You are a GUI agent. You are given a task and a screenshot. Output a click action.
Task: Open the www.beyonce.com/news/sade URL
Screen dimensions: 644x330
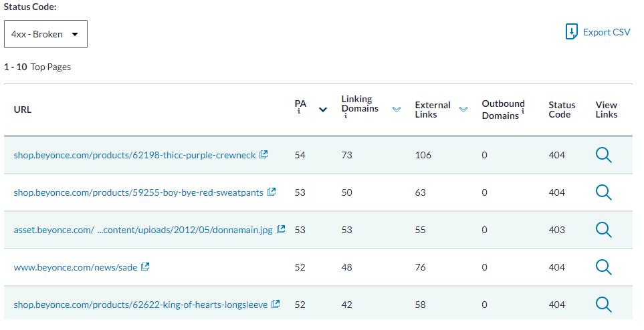click(x=75, y=267)
